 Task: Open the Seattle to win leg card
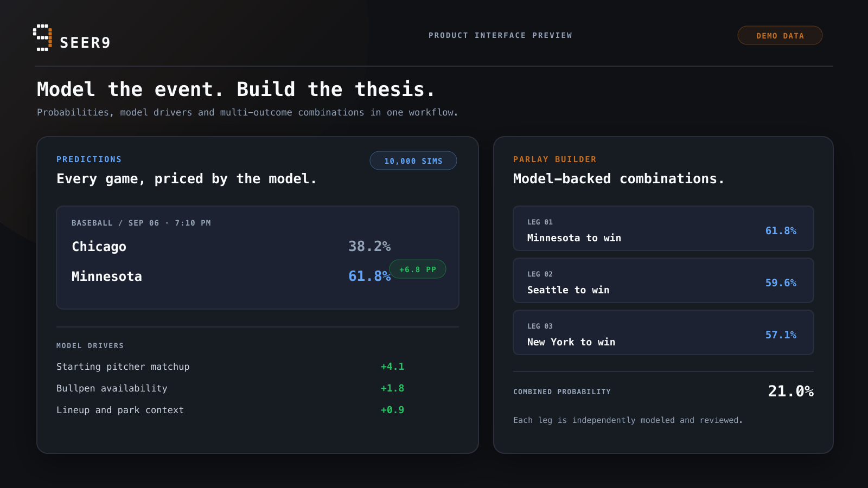(x=663, y=280)
